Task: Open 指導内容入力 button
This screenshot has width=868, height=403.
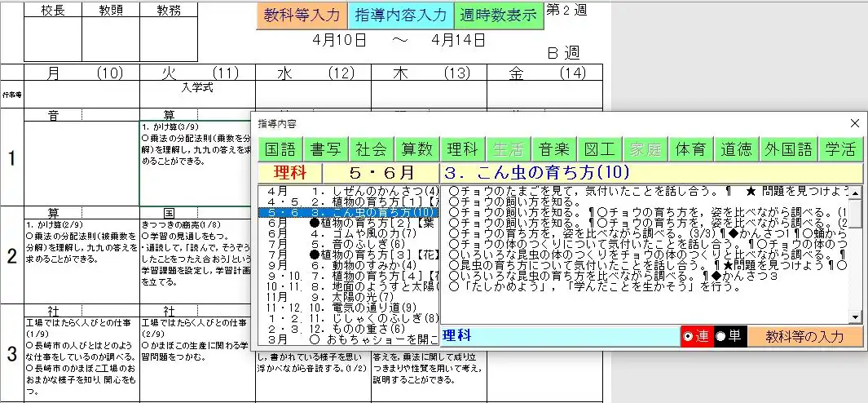Action: tap(400, 15)
